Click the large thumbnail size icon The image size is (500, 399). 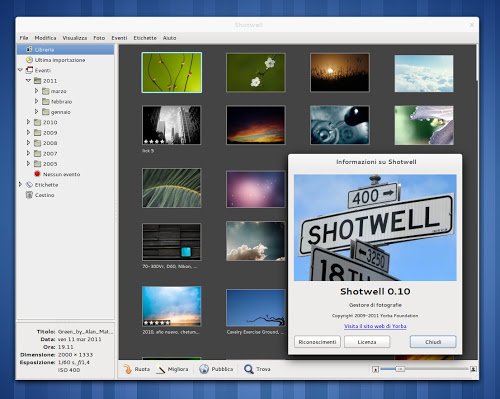[473, 369]
